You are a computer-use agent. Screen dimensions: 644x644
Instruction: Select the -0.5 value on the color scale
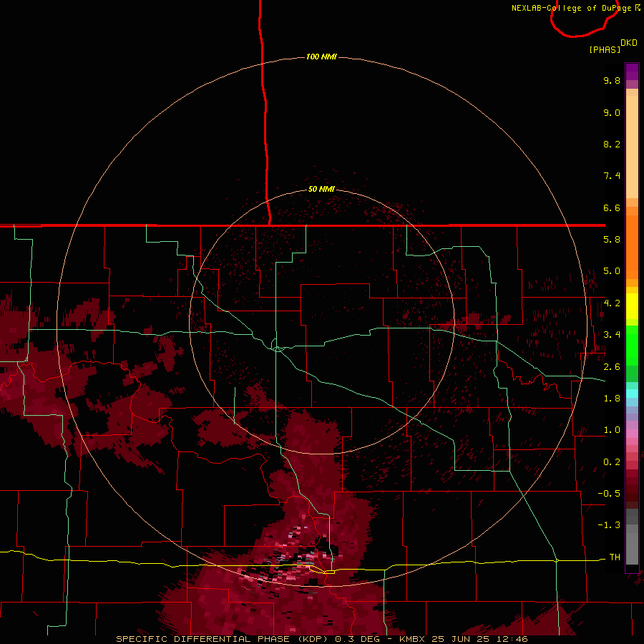[x=609, y=494]
